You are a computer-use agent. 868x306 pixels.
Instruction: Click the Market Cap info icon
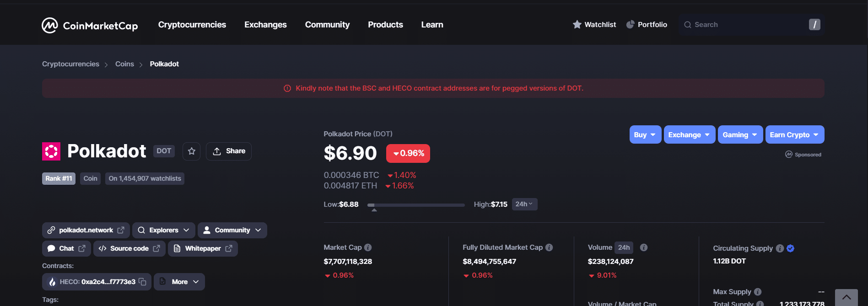(x=368, y=247)
